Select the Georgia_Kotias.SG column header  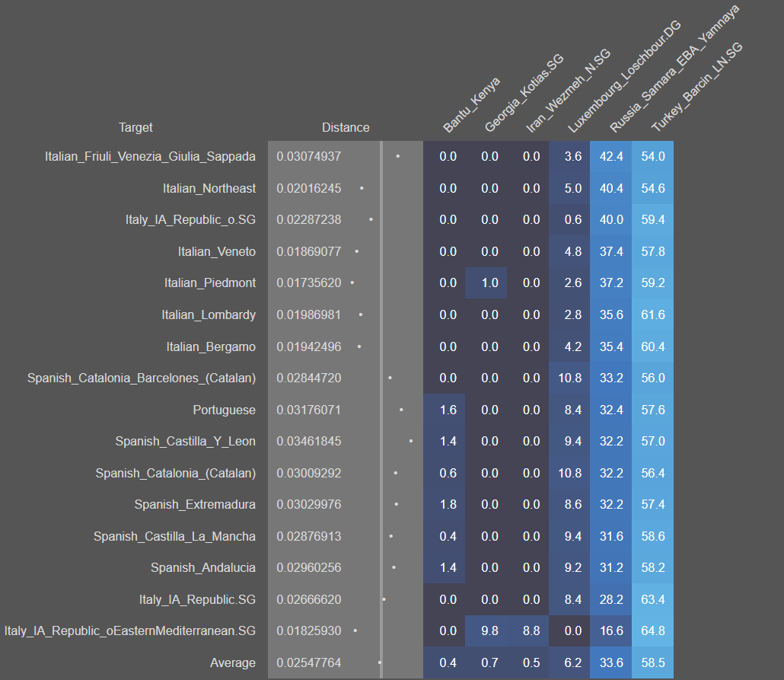pos(524,93)
